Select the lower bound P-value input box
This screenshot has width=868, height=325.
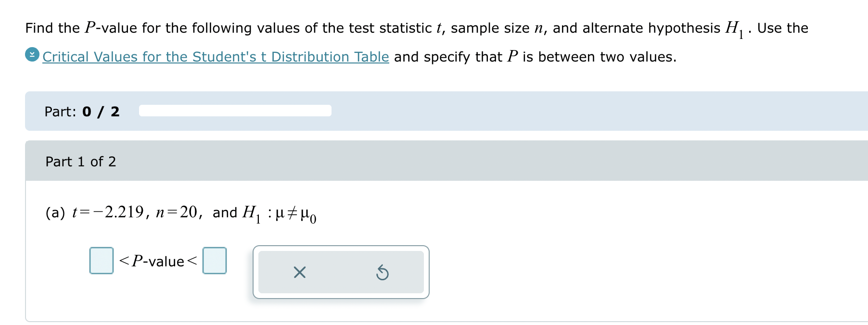tap(102, 261)
